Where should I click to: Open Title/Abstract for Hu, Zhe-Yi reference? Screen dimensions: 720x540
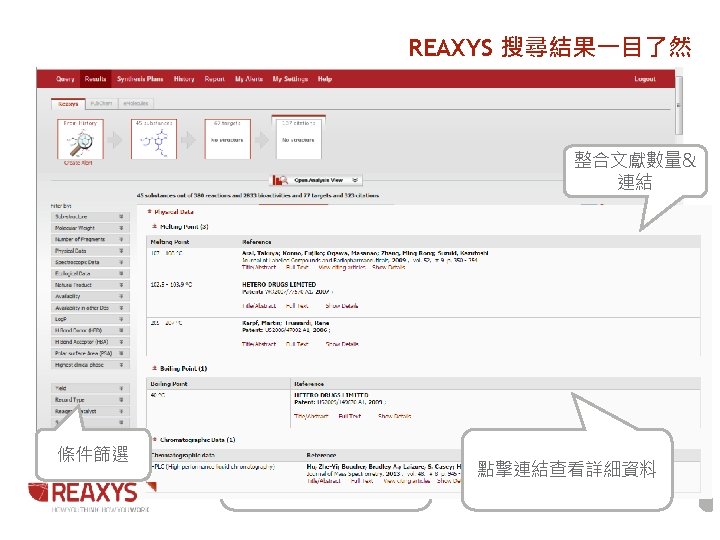324,481
